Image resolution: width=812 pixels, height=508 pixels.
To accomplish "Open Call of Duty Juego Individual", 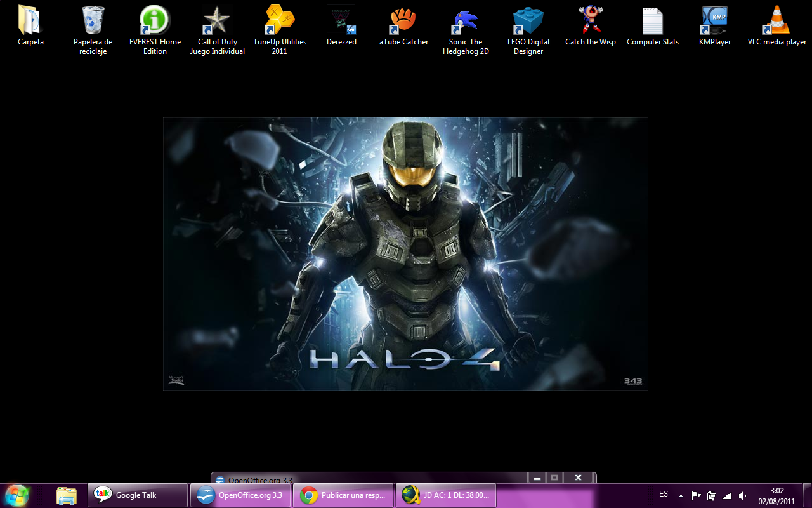I will click(x=217, y=19).
